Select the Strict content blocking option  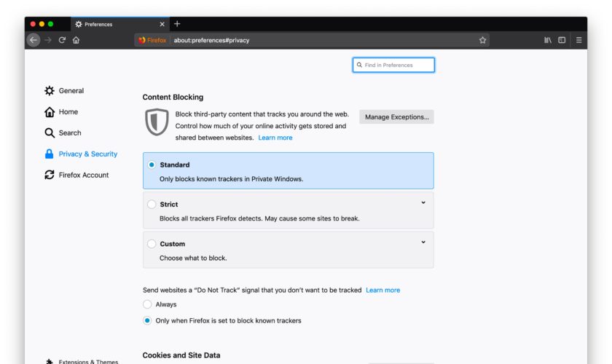(152, 205)
